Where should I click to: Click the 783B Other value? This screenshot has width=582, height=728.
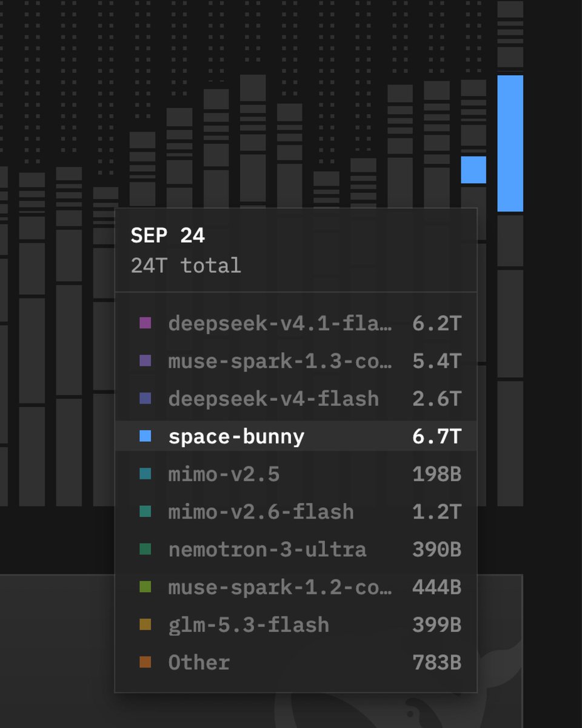[x=436, y=662]
